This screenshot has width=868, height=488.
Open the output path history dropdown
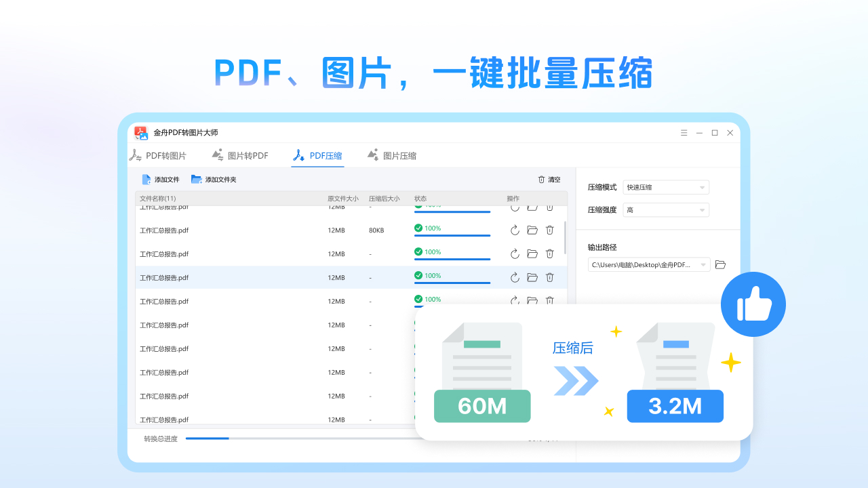pyautogui.click(x=703, y=264)
